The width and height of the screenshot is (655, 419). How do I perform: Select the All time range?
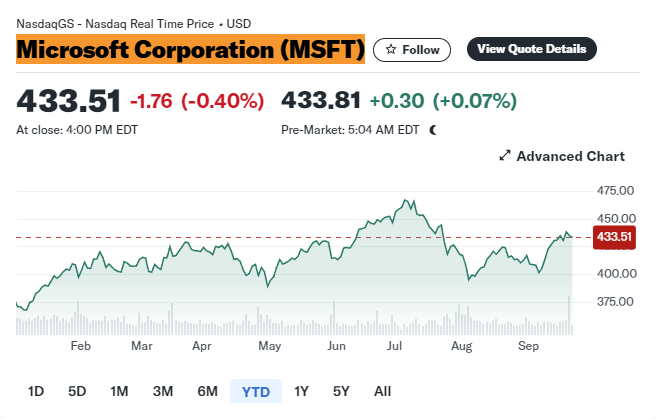click(x=382, y=391)
